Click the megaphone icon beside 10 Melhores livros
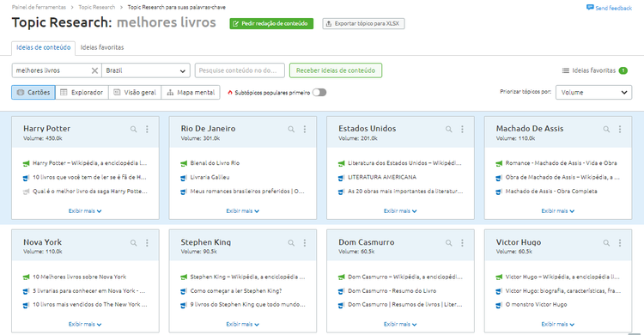Viewport: 644px width, 335px height. (x=27, y=277)
